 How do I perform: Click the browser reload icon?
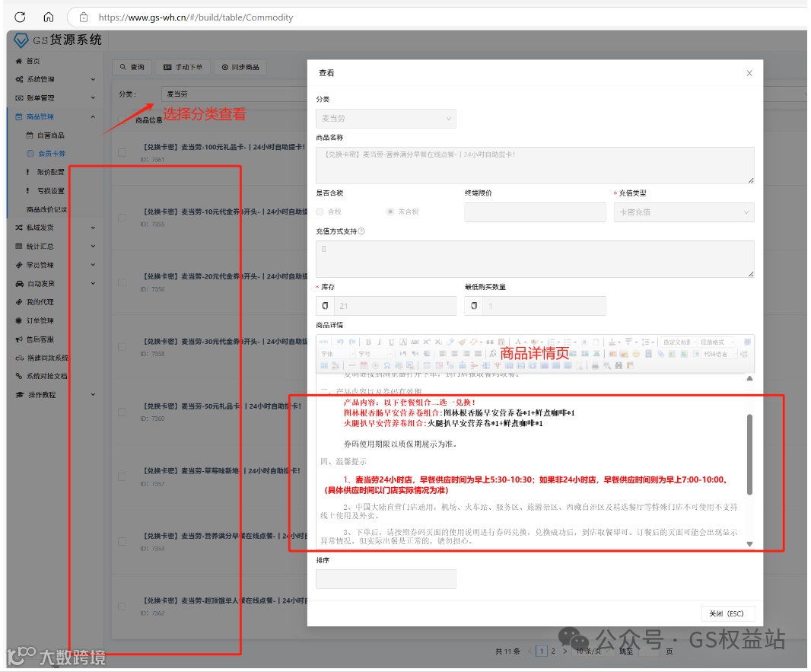(x=21, y=17)
